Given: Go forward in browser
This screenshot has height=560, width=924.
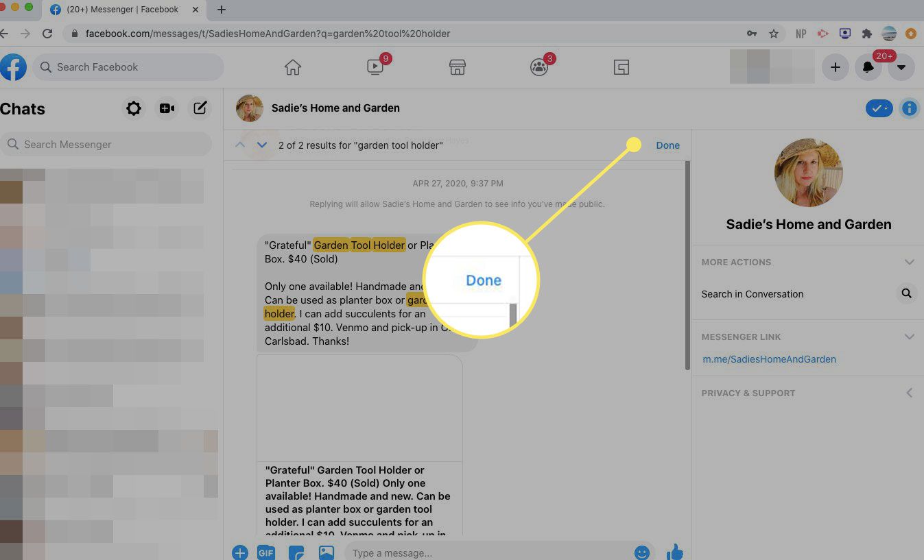Looking at the screenshot, I should [25, 34].
